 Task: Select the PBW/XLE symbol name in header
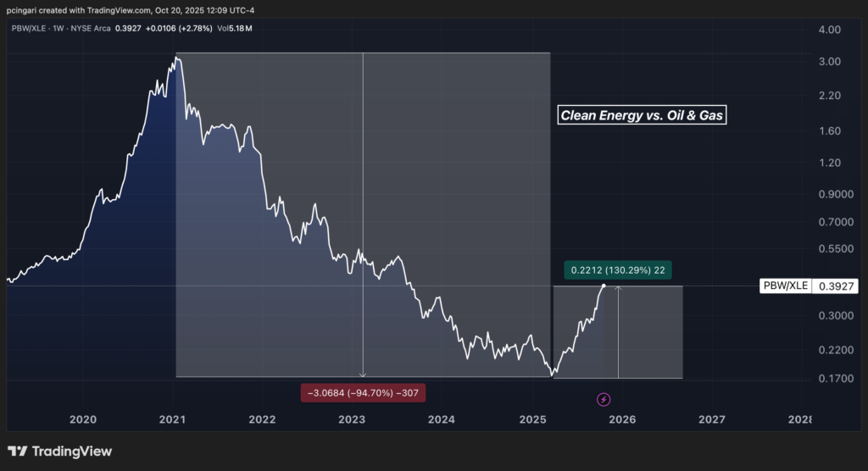30,29
